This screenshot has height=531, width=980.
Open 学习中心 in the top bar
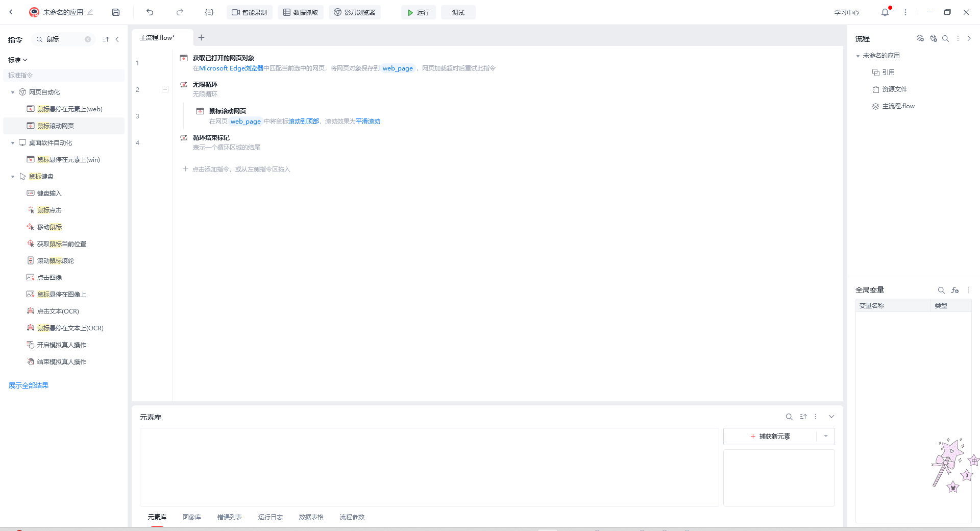click(x=847, y=12)
